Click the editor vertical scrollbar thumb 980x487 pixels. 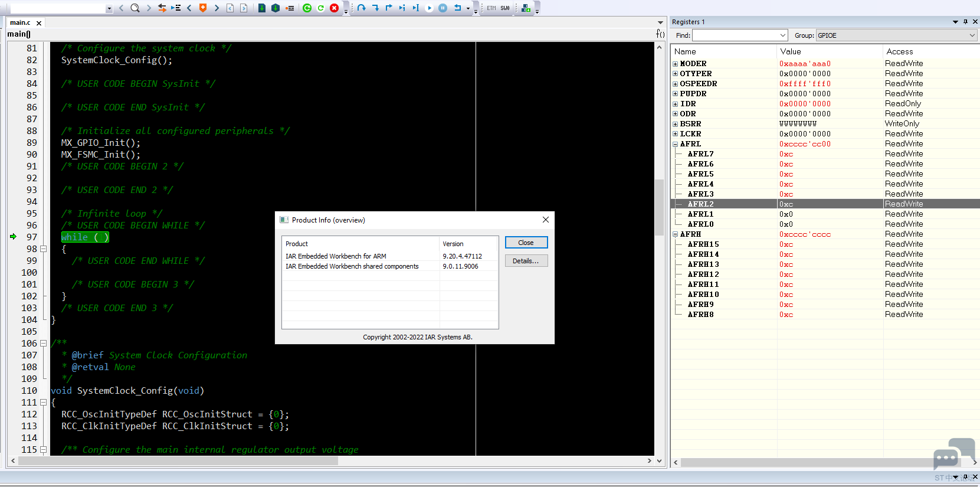tap(659, 207)
